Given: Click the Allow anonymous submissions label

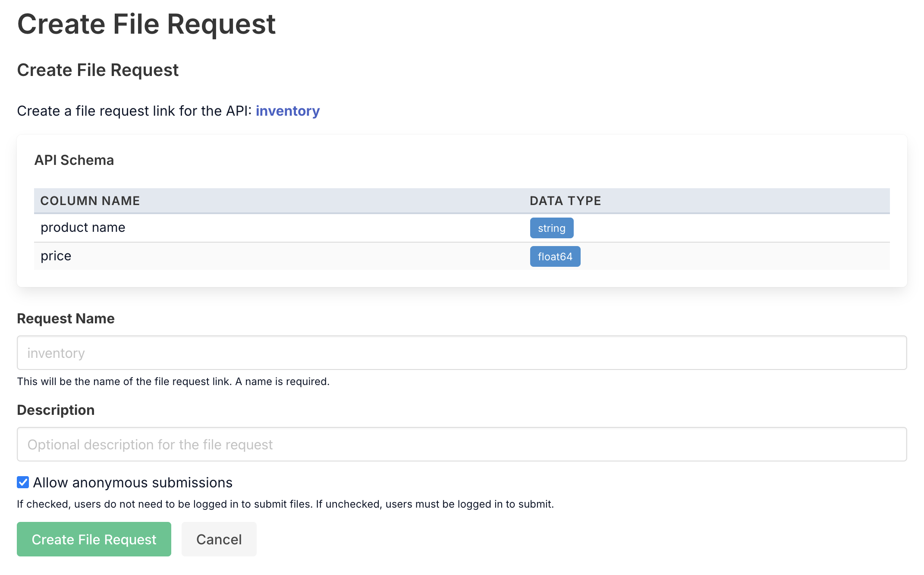Looking at the screenshot, I should pos(133,483).
